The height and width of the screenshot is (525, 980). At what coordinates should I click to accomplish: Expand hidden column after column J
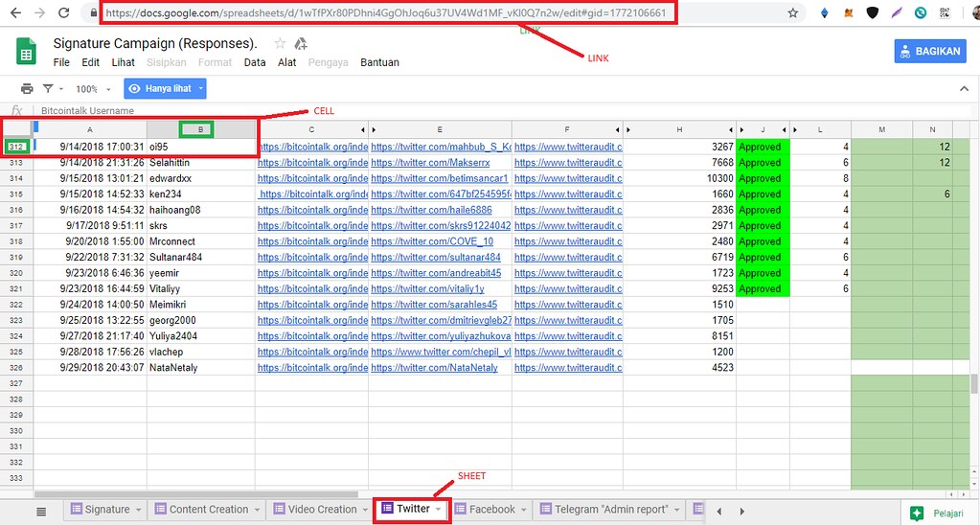point(785,130)
